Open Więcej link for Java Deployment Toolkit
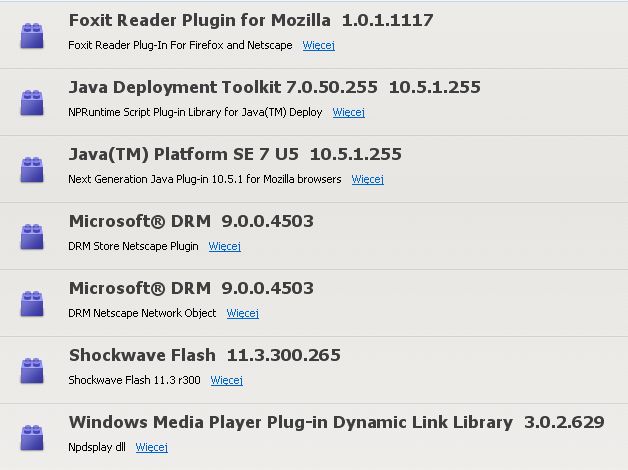Viewport: 628px width, 470px height. [348, 112]
